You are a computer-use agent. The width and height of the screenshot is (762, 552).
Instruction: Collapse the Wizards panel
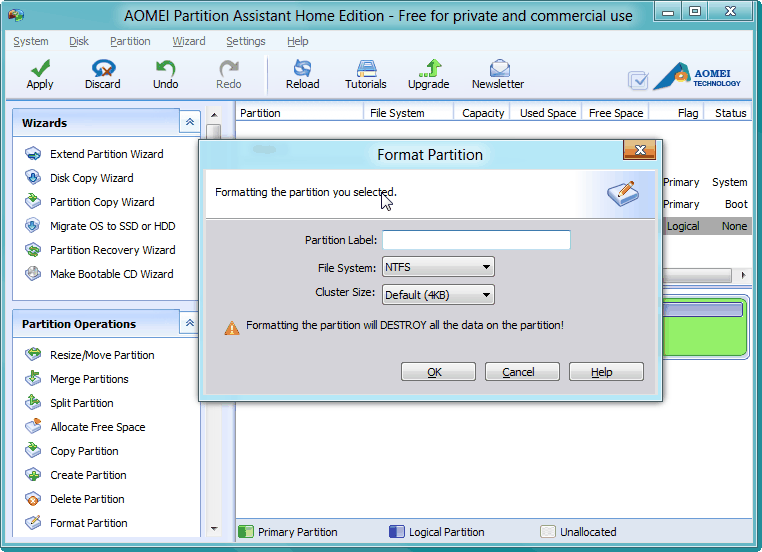point(190,122)
